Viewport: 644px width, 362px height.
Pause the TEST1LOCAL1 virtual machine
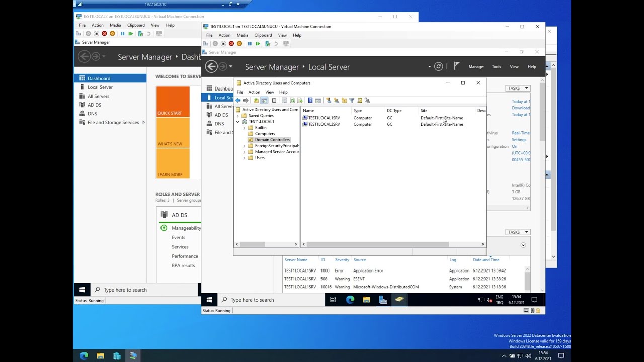pyautogui.click(x=250, y=44)
